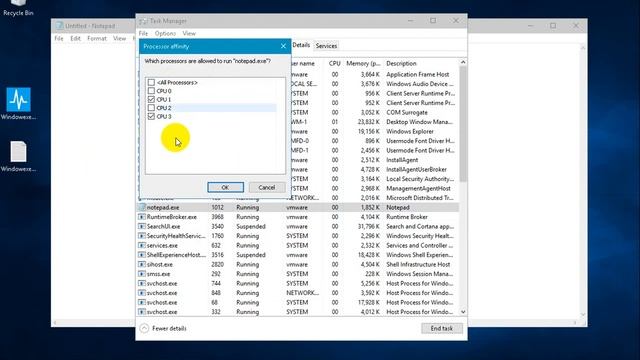Enable the CPU 0 checkbox
Image resolution: width=640 pixels, height=360 pixels.
(x=151, y=91)
